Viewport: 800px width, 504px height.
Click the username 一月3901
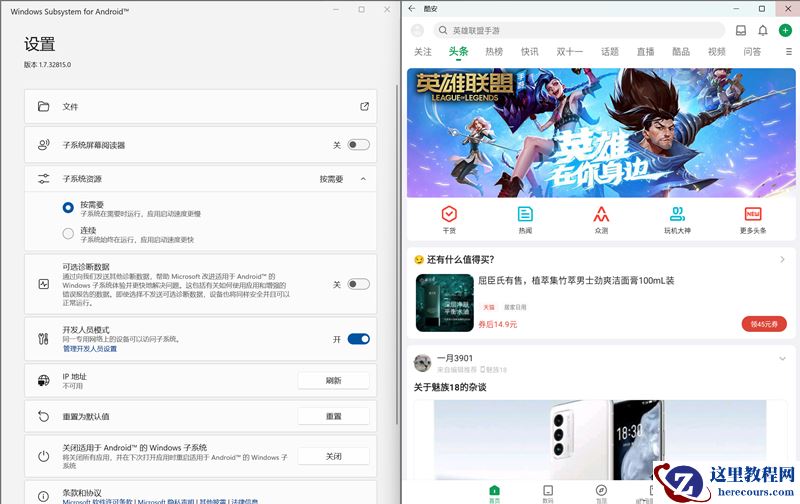pyautogui.click(x=455, y=358)
